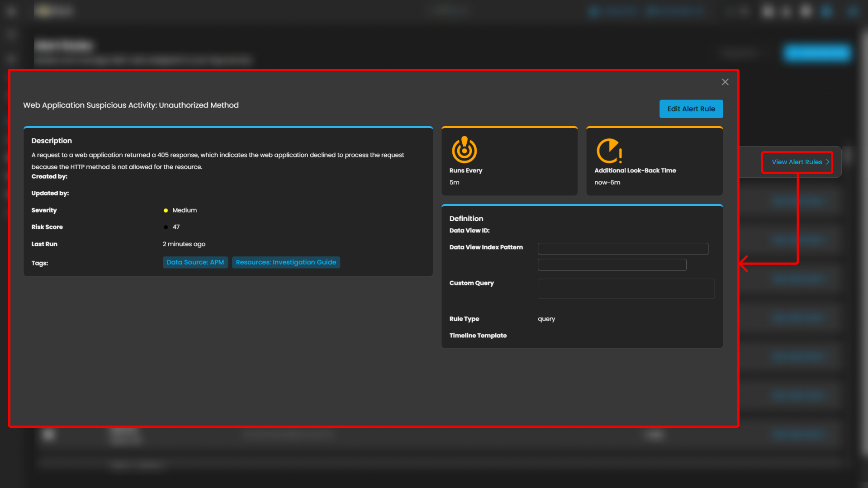Click the Runs Every radar icon
The image size is (868, 488).
(464, 150)
